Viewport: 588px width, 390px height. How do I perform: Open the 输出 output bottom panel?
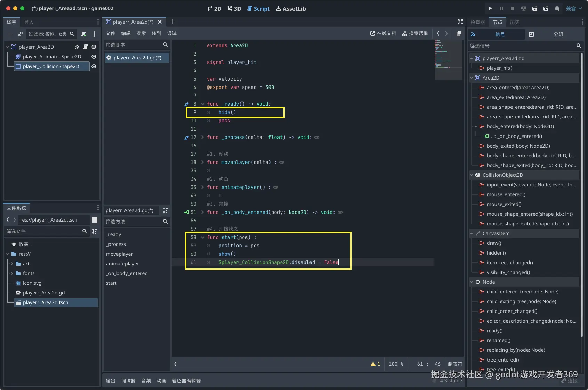111,381
